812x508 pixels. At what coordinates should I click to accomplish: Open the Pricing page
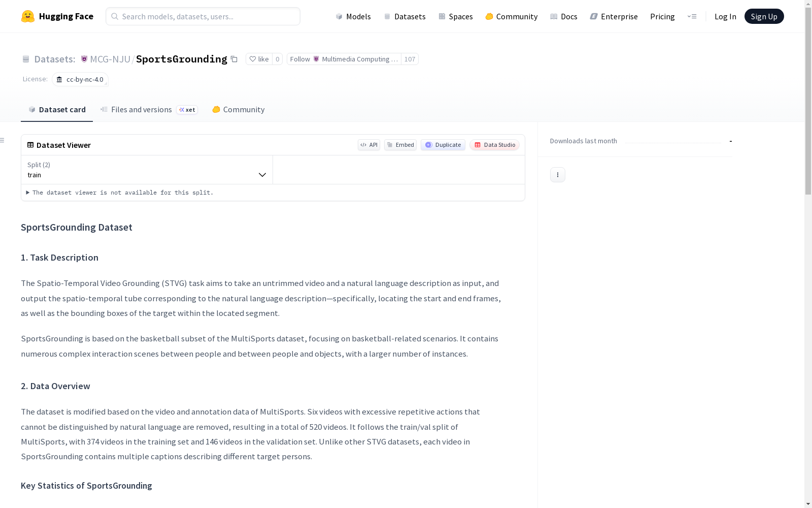662,16
